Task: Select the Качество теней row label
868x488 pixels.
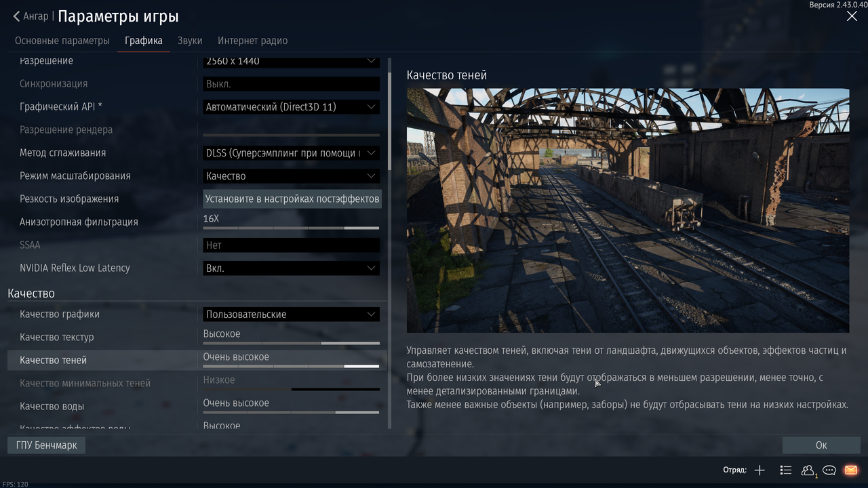Action: click(54, 361)
